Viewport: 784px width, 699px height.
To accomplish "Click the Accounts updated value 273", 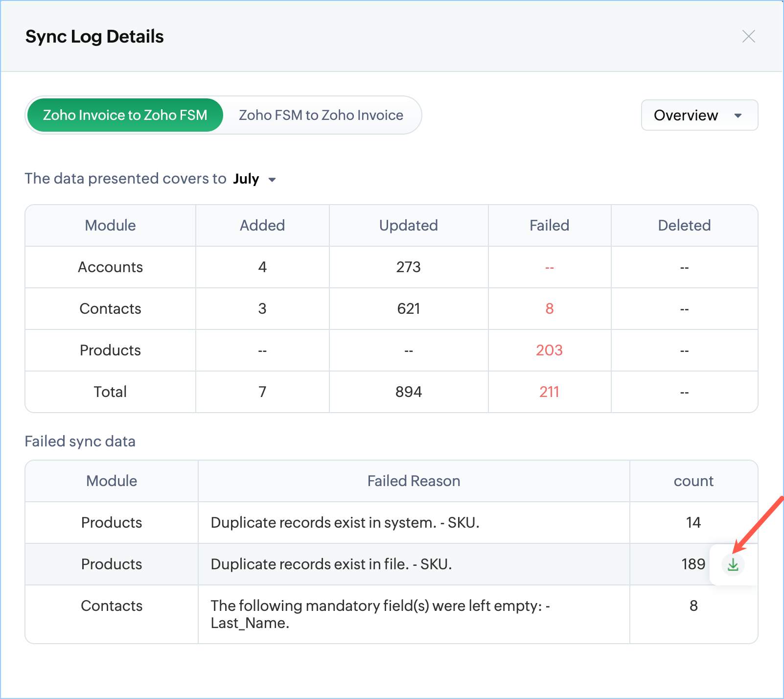I will (x=408, y=267).
